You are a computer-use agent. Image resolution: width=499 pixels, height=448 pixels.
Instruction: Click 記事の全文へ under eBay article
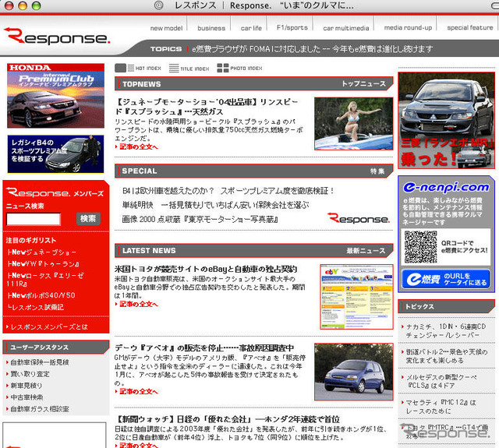(139, 304)
